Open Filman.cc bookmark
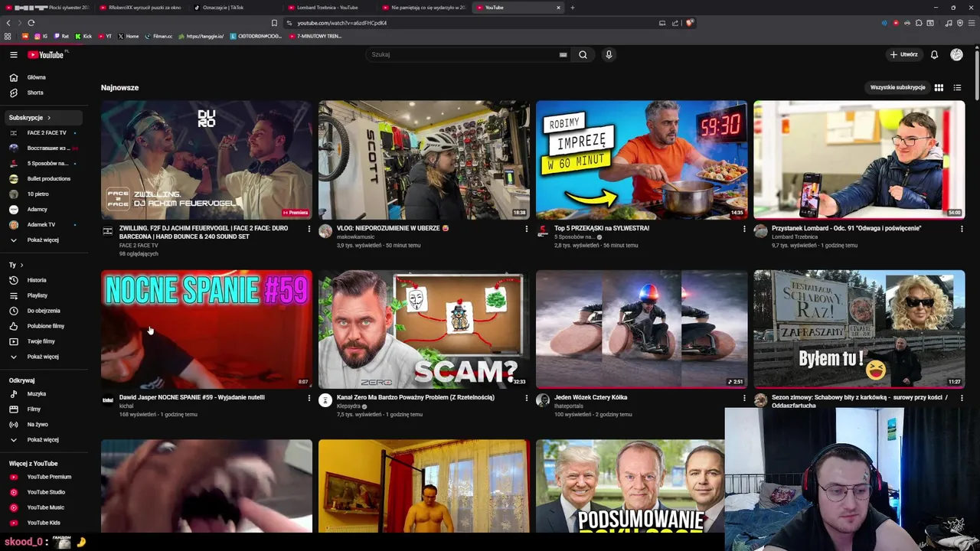This screenshot has width=980, height=551. coord(158,36)
